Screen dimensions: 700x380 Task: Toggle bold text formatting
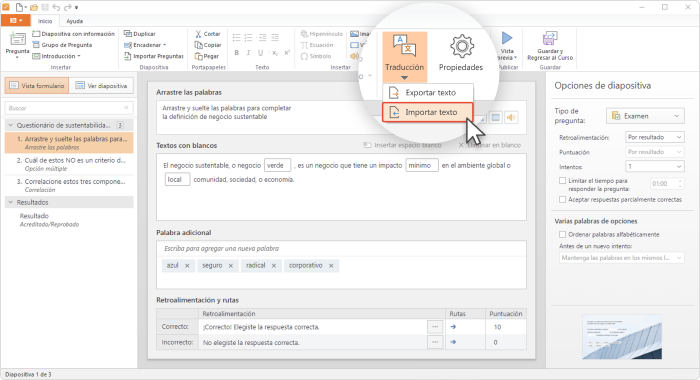[x=237, y=53]
